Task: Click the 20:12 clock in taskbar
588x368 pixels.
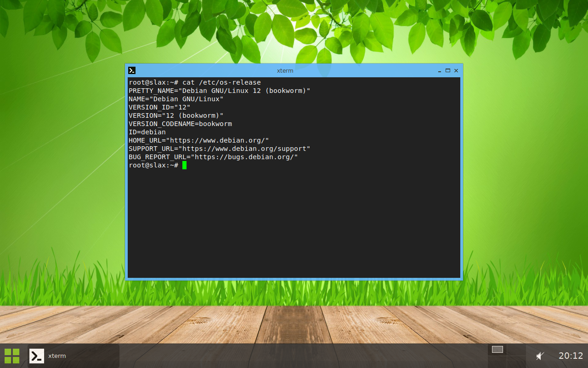Action: [x=571, y=356]
